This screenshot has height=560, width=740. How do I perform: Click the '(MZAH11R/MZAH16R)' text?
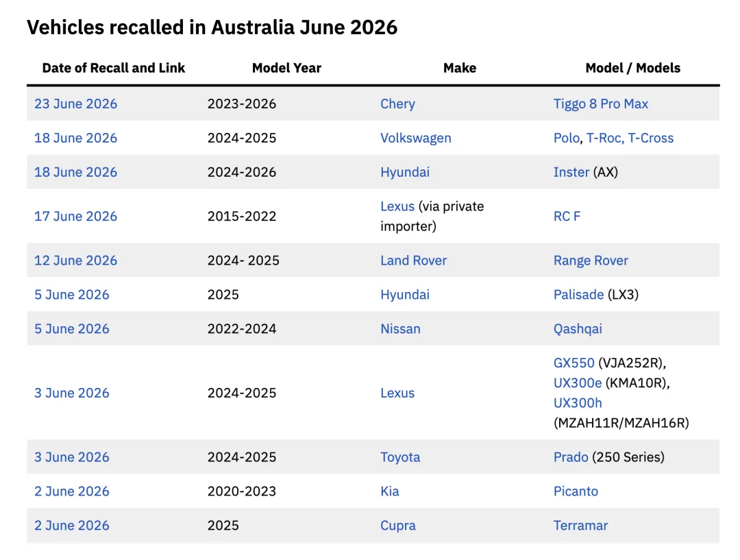pyautogui.click(x=621, y=423)
